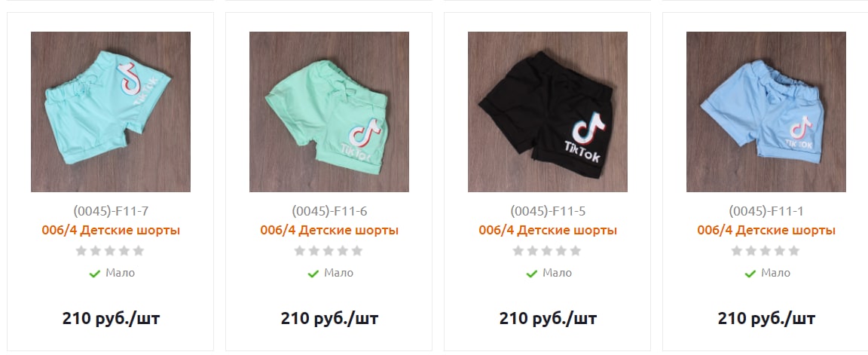The image size is (868, 355).
Task: Click the 210 руб./шт price for F11-6
Action: point(329,319)
